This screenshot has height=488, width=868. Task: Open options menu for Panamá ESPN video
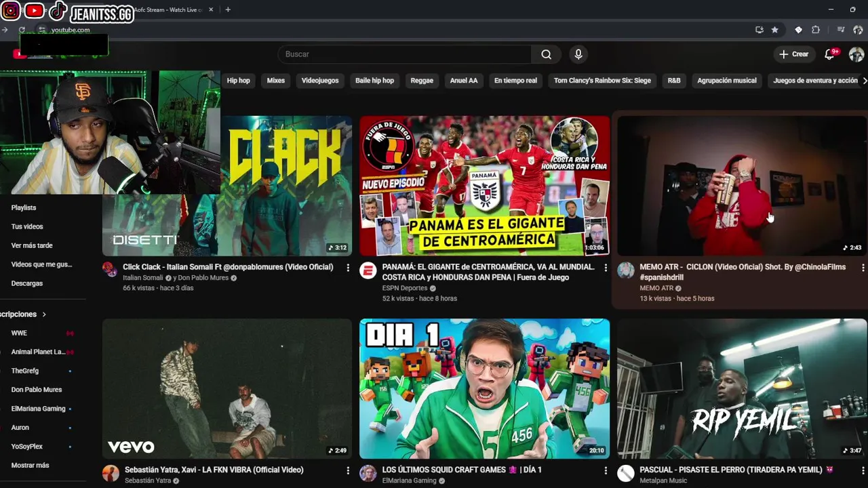click(606, 268)
